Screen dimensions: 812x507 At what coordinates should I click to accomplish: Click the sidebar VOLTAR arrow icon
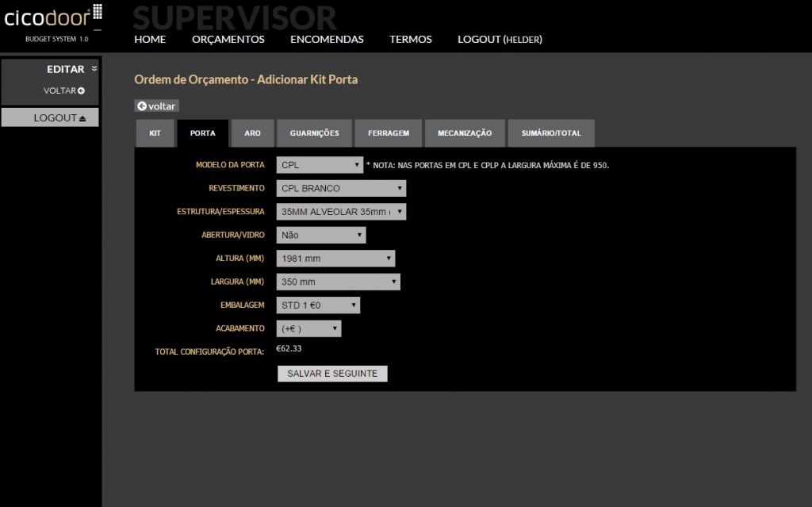82,90
